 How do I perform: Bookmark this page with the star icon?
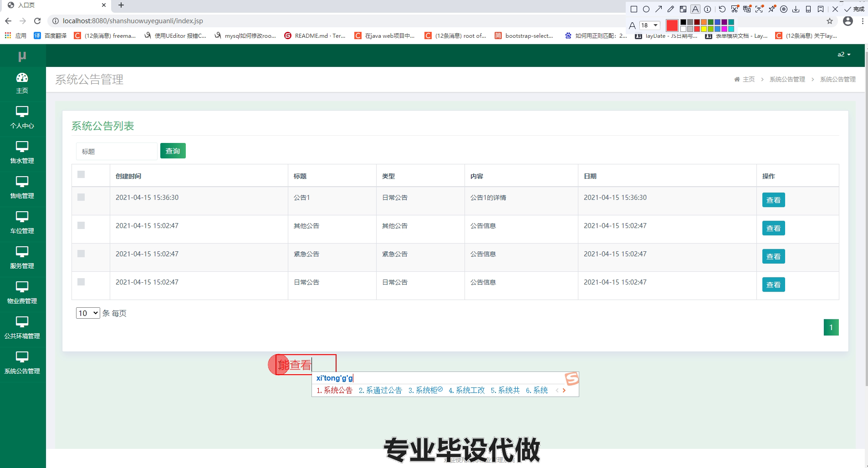tap(830, 21)
